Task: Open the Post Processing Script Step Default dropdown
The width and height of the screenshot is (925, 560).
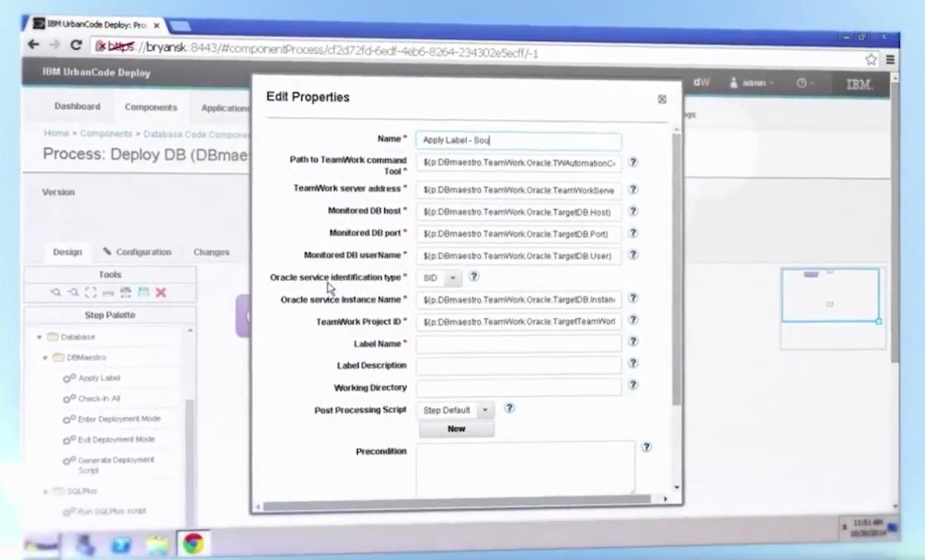Action: tap(485, 410)
